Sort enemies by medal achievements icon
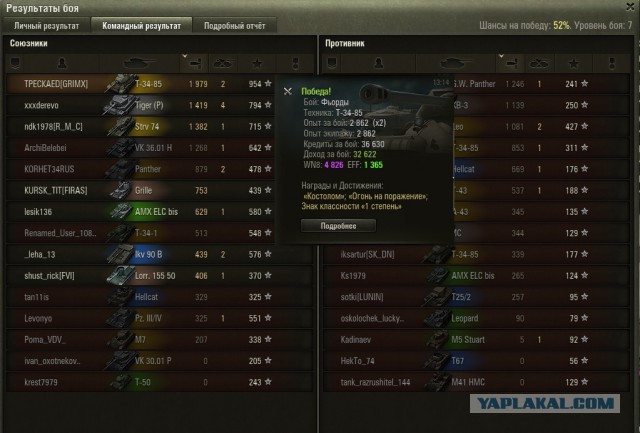Screen dimensions: 640x433 (x=611, y=63)
